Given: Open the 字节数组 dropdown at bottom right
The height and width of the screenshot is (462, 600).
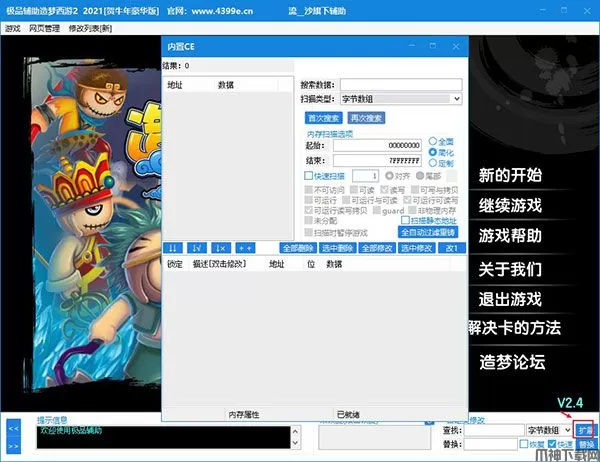Looking at the screenshot, I should (549, 430).
